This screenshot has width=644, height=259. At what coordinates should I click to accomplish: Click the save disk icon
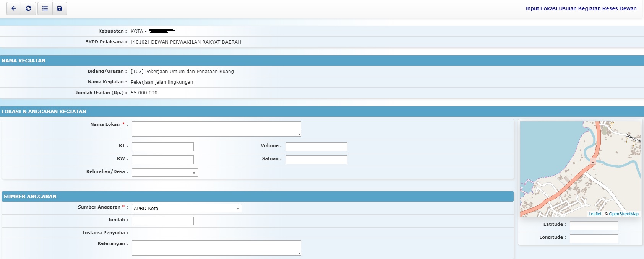pos(60,8)
